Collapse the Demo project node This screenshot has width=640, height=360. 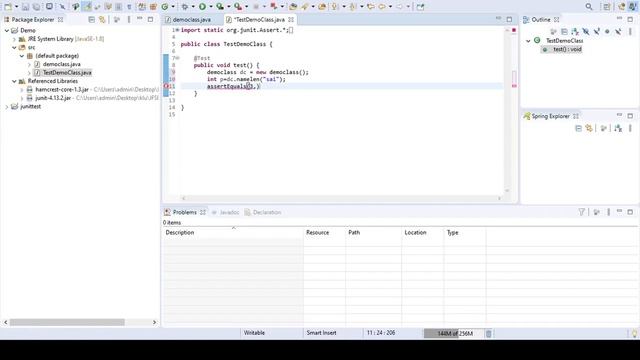click(7, 31)
